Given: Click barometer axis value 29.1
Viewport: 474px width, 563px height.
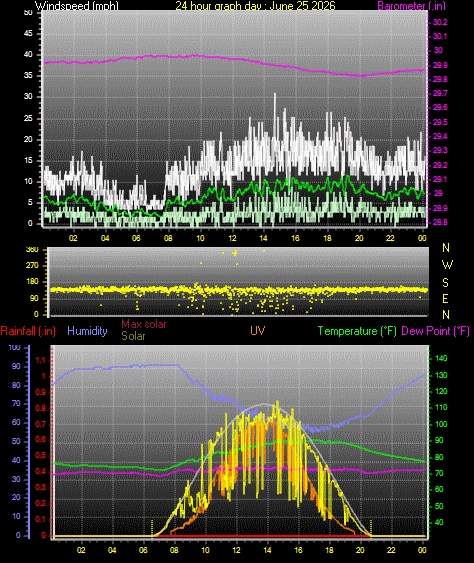Looking at the screenshot, I should tap(440, 179).
